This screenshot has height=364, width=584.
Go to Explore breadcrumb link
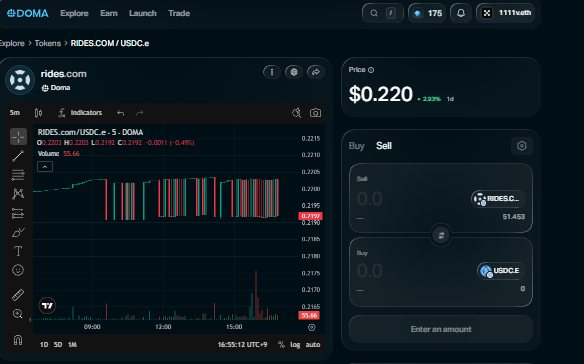(x=12, y=43)
